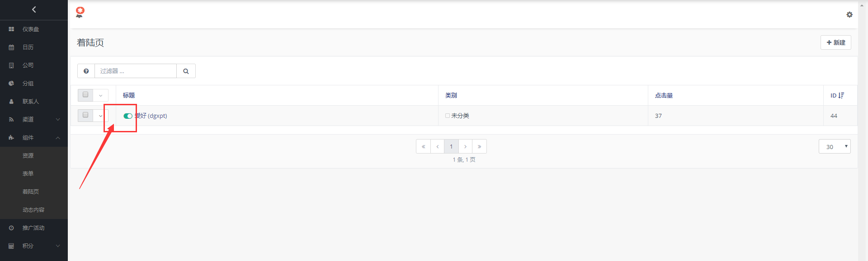Screen dimensions: 868x261
Task: Open the row actions dropdown arrow
Action: tap(100, 116)
